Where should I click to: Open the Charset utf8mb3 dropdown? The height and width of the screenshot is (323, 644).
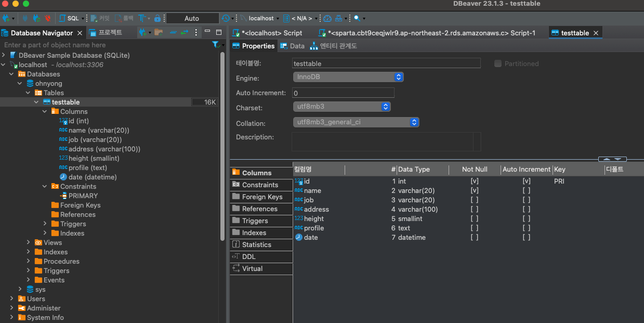pos(341,106)
